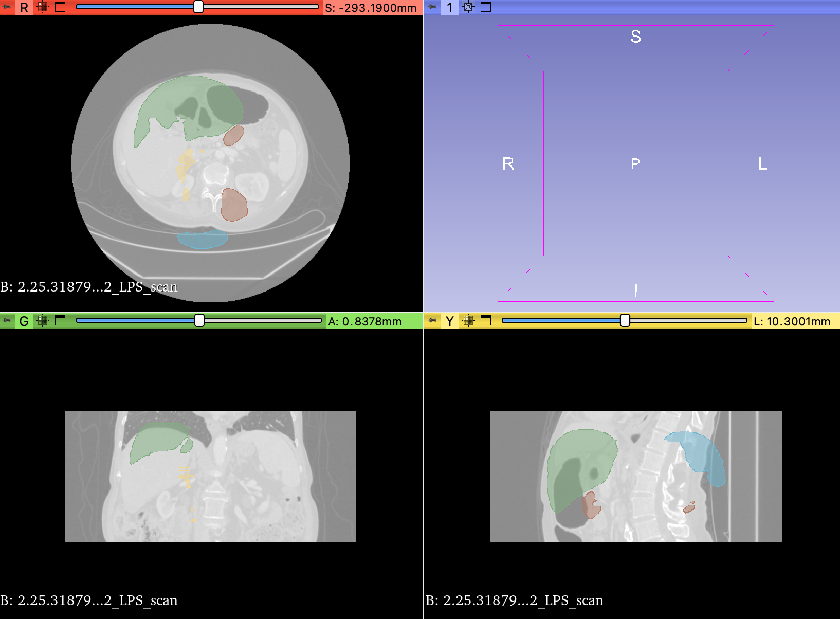The image size is (840, 619).
Task: Click the scan name label in Green view
Action: tap(89, 600)
